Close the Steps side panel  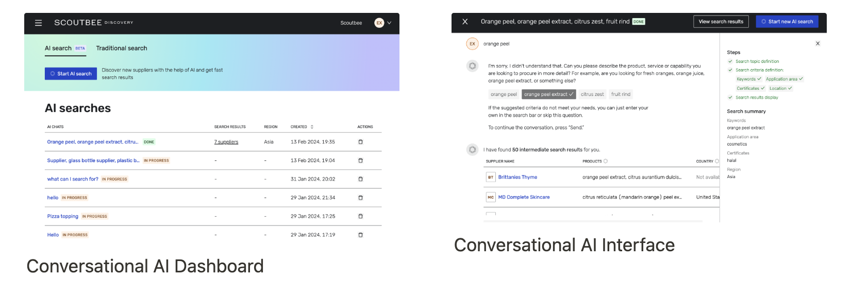coord(817,43)
